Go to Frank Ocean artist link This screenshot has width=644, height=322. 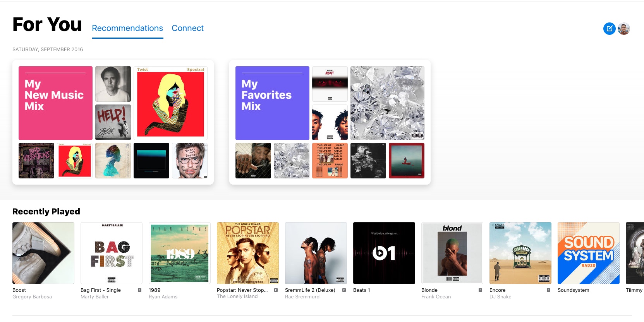pyautogui.click(x=436, y=297)
